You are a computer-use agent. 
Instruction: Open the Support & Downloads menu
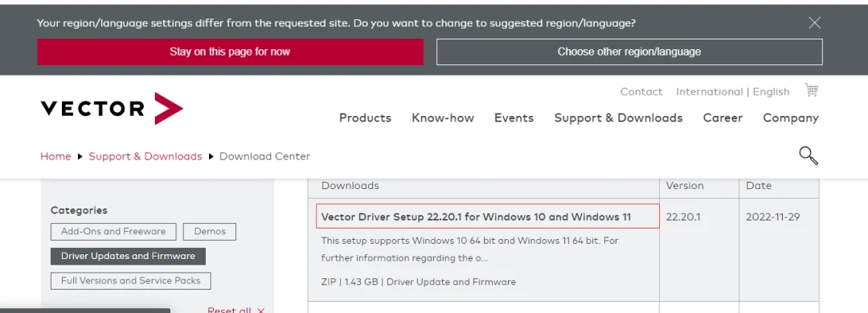(618, 118)
